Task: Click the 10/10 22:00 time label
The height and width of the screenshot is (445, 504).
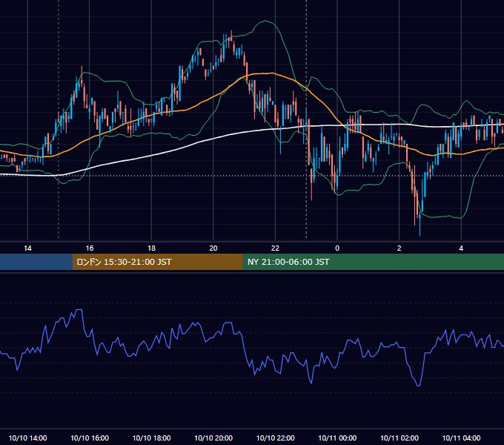Action: [x=275, y=438]
